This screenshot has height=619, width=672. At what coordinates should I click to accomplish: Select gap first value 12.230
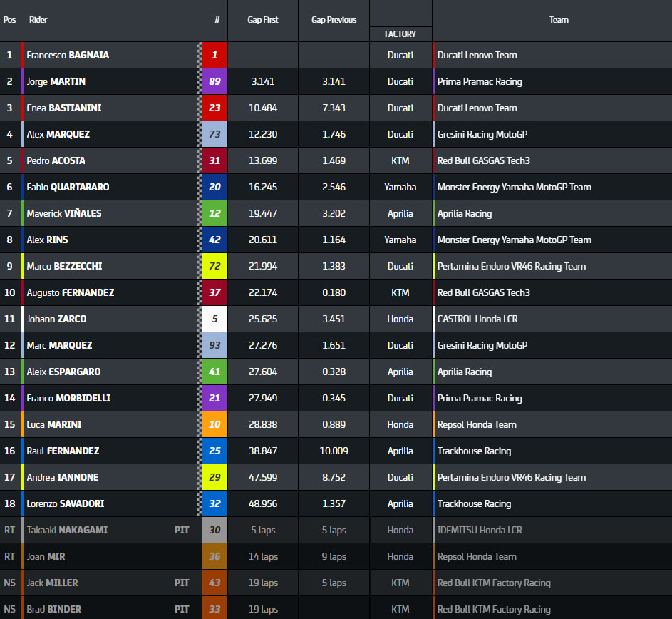(x=263, y=134)
